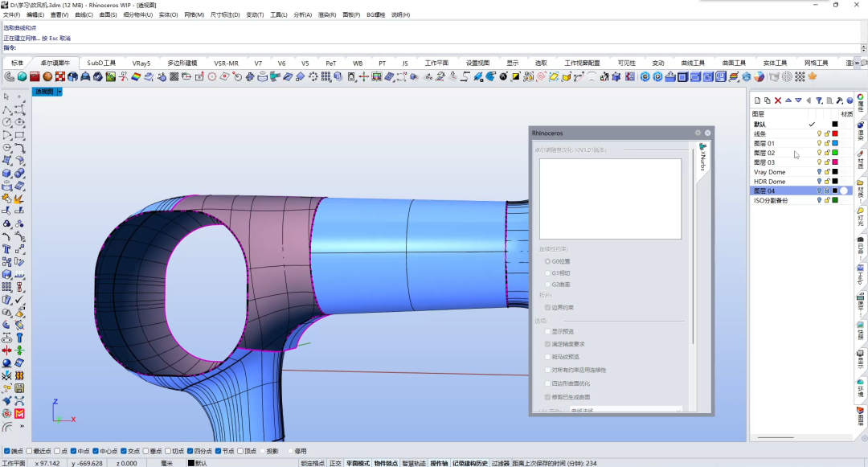Screen dimensions: 868x467
Task: Click the basketball icon in the toolbar
Action: click(47, 77)
